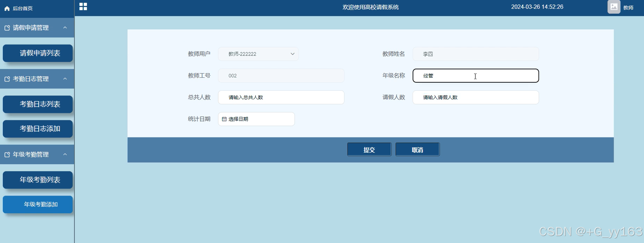
Task: Click the grid menu icon in header
Action: (x=83, y=7)
